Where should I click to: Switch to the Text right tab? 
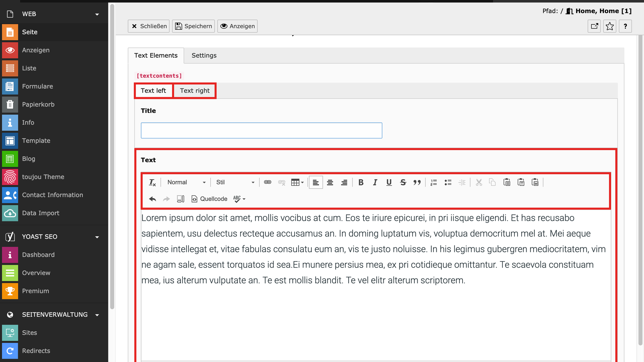click(x=195, y=90)
